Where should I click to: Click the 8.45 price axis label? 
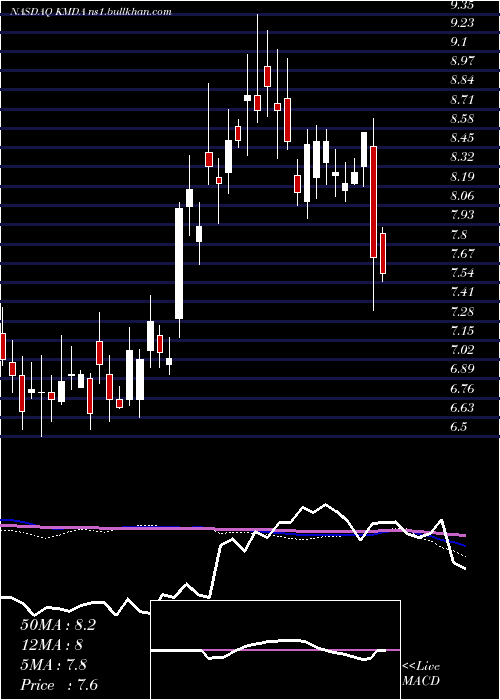[x=462, y=138]
